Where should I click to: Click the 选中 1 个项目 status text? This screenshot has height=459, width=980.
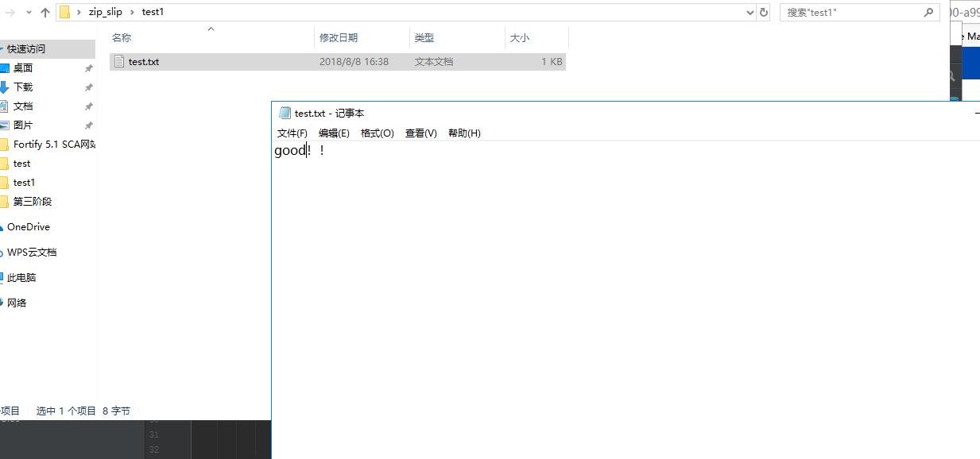pos(66,411)
